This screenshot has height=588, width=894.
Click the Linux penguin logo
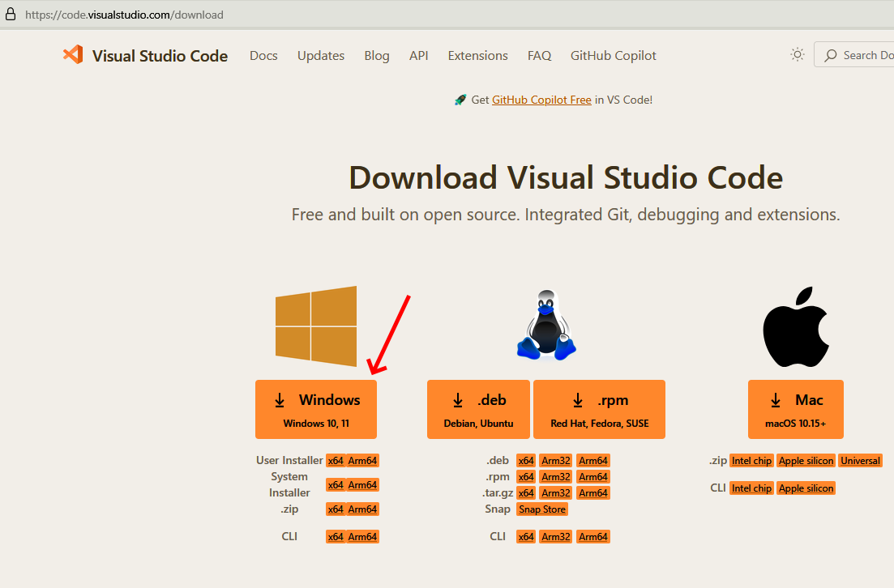tap(546, 326)
